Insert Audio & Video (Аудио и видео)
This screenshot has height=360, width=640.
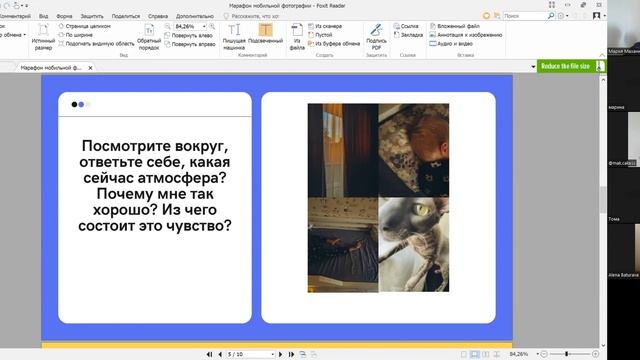(x=451, y=44)
